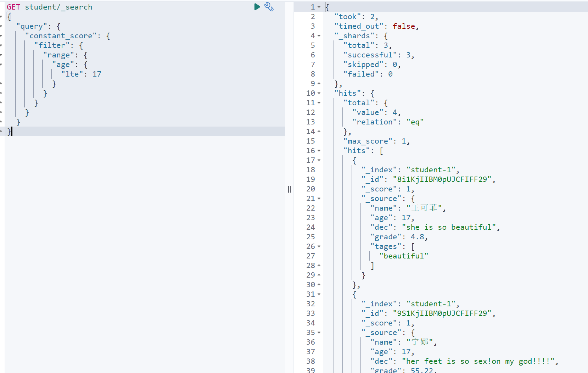588x373 pixels.
Task: Collapse the "total" object at line 11
Action: (x=319, y=103)
